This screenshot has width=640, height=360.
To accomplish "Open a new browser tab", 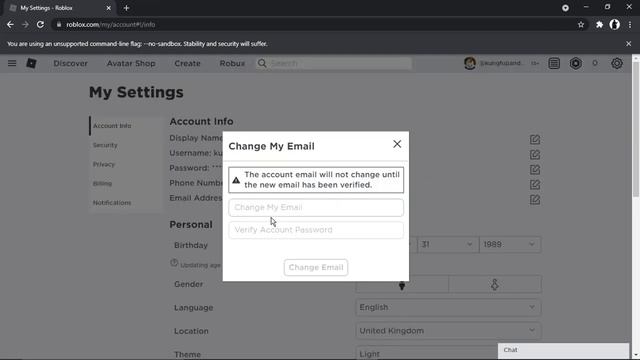I will point(126,8).
